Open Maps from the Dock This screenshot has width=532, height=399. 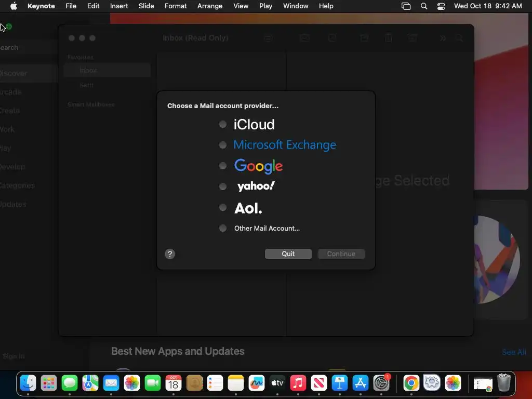click(x=90, y=383)
